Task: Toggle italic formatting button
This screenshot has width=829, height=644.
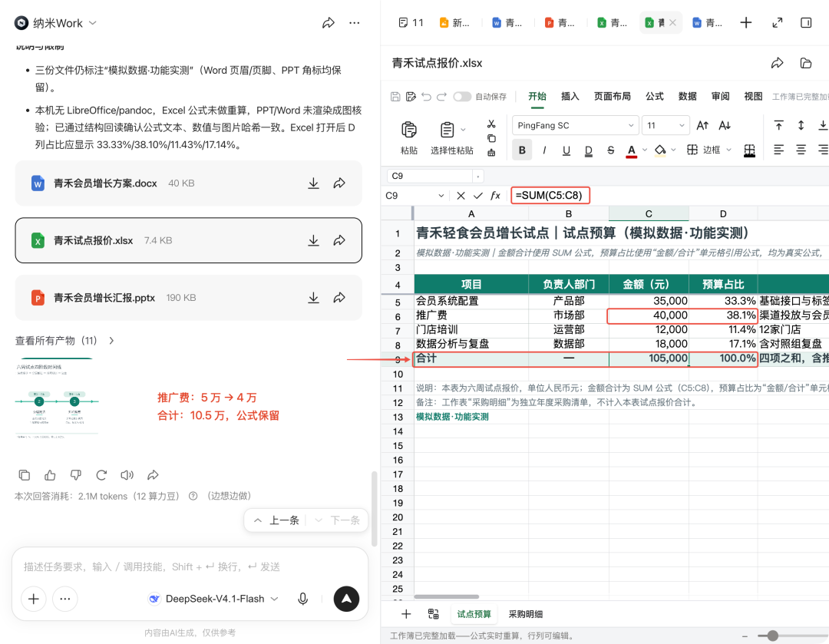Action: pos(544,150)
